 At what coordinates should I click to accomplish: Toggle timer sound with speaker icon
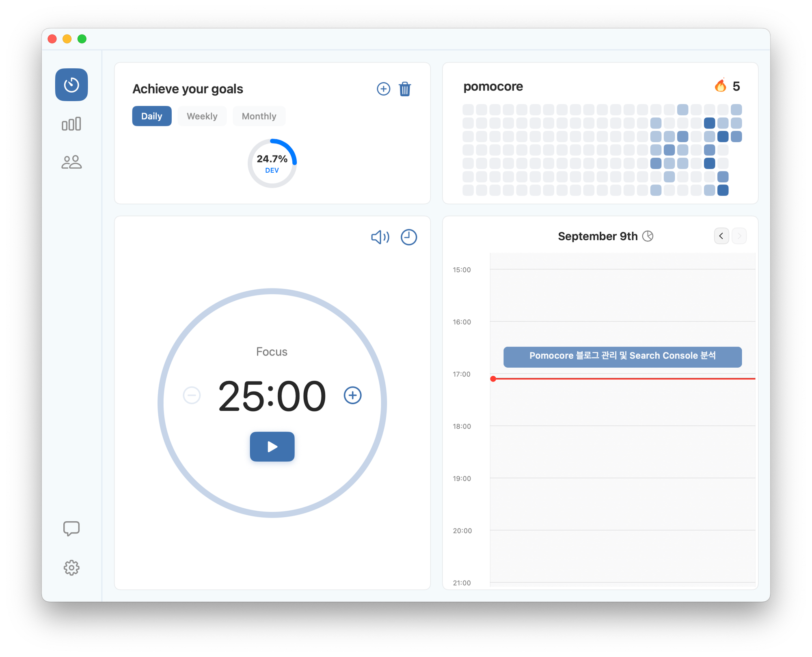tap(380, 237)
